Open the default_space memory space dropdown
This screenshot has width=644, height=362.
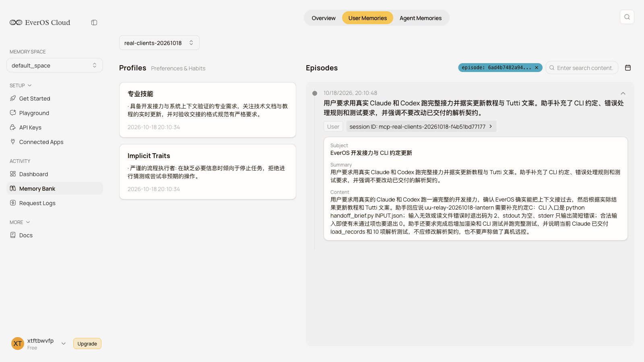55,66
